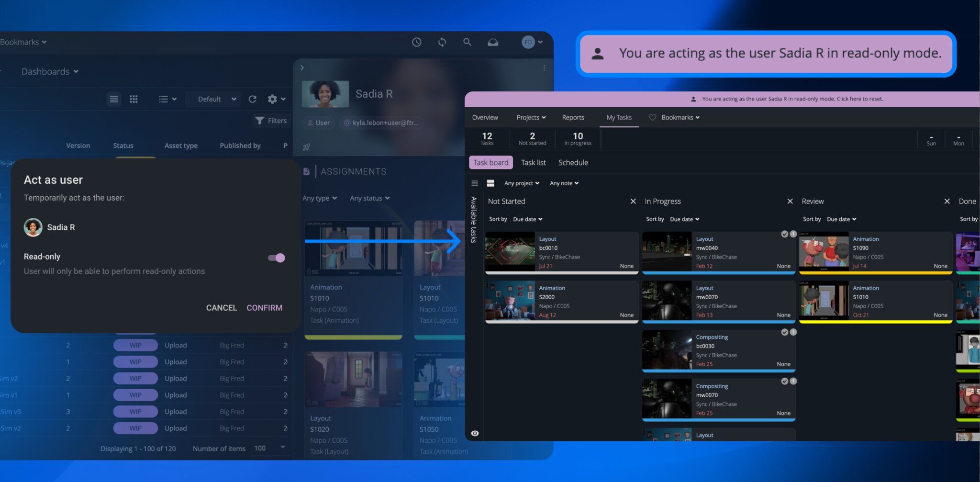Screen dimensions: 980x482
Task: Open the gear settings menu
Action: click(276, 99)
